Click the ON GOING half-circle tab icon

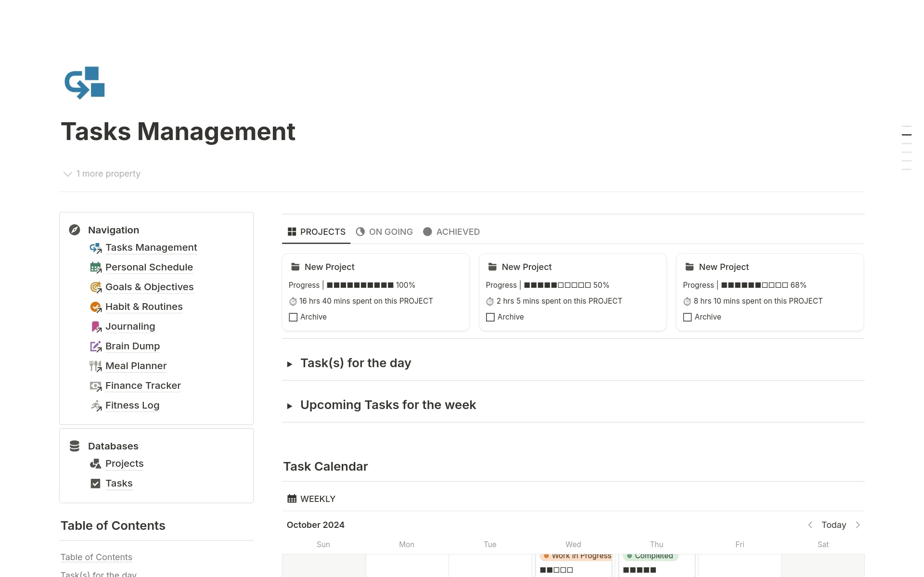click(360, 232)
